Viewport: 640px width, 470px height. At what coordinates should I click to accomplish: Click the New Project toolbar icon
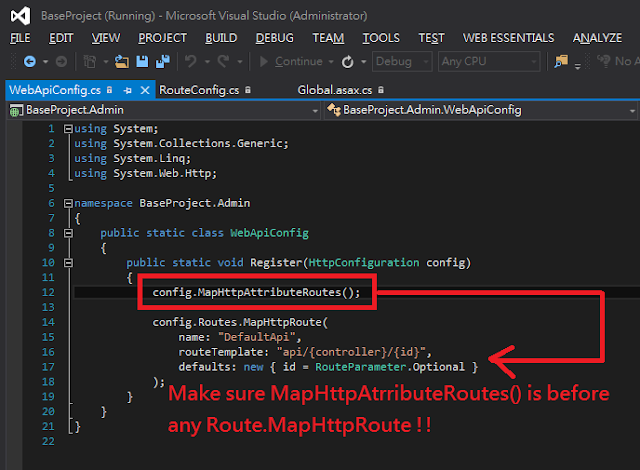(90, 62)
